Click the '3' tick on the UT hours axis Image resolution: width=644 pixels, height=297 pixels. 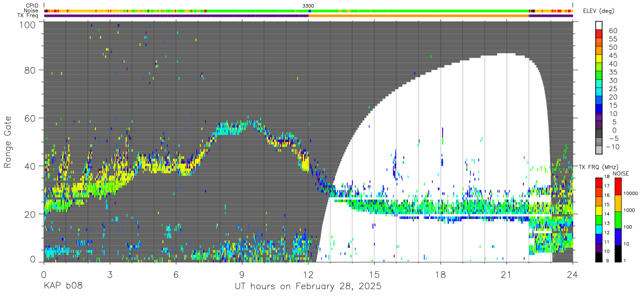point(110,274)
